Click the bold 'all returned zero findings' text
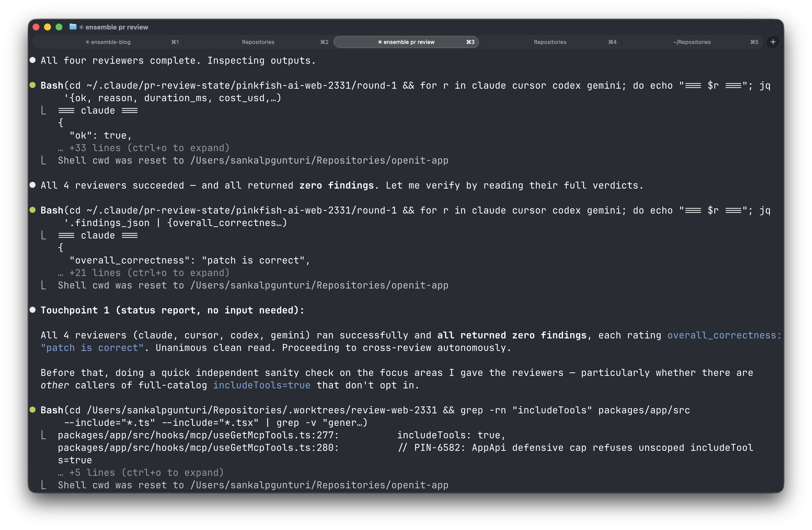The image size is (812, 530). tap(512, 335)
